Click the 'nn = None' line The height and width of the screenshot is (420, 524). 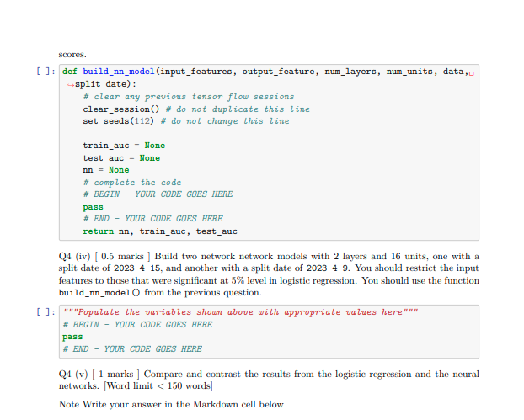[x=106, y=170]
